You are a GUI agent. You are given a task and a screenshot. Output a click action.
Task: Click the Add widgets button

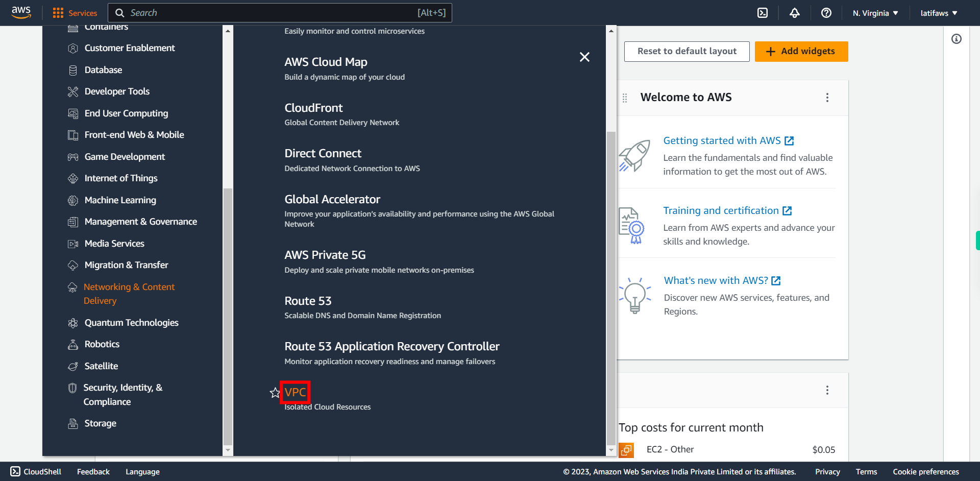point(801,51)
